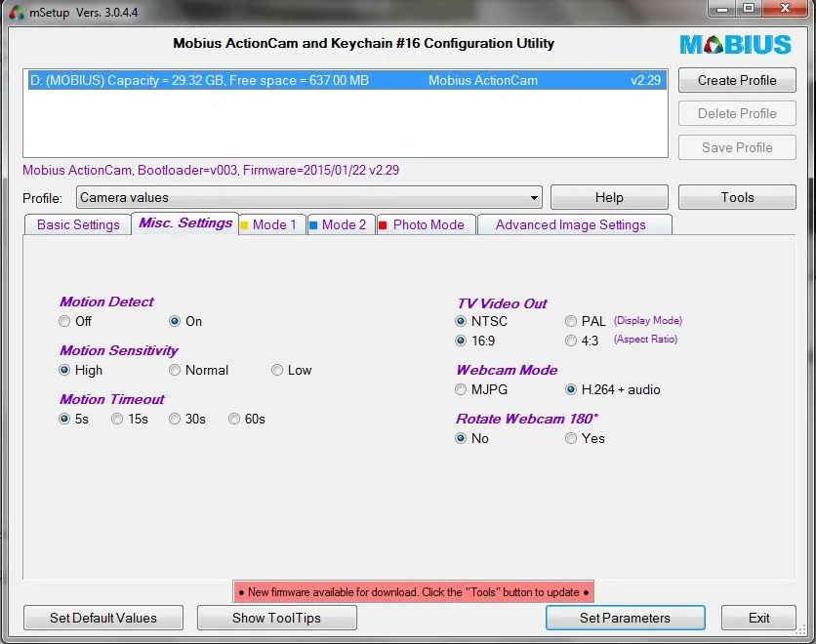
Task: Click the TV Video Out heading
Action: (x=503, y=303)
